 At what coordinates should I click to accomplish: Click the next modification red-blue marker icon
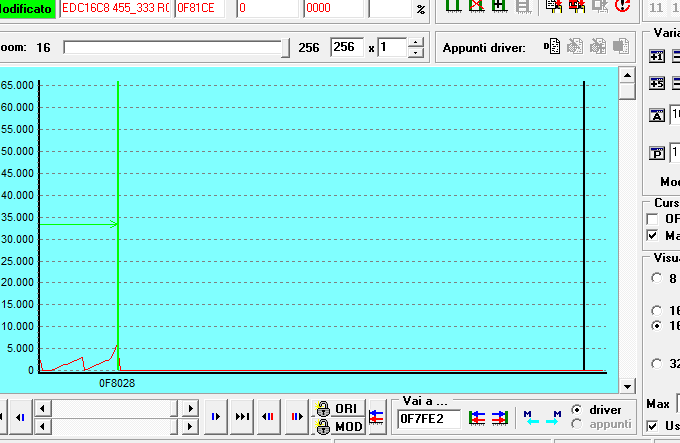[296, 417]
